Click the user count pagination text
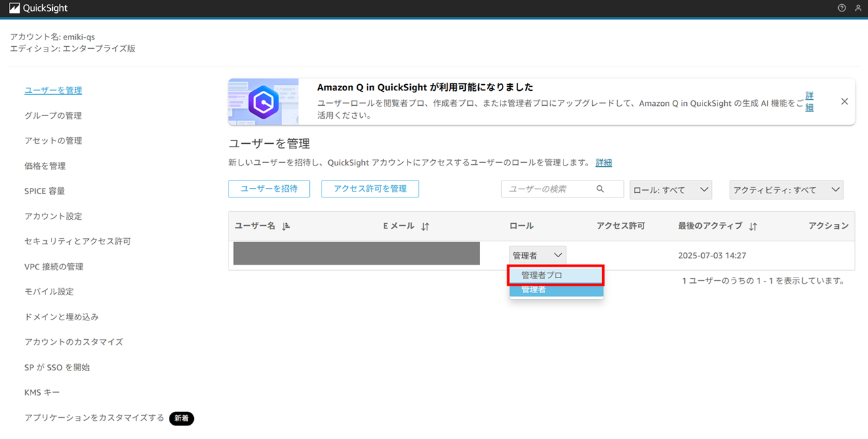This screenshot has width=868, height=439. 763,280
